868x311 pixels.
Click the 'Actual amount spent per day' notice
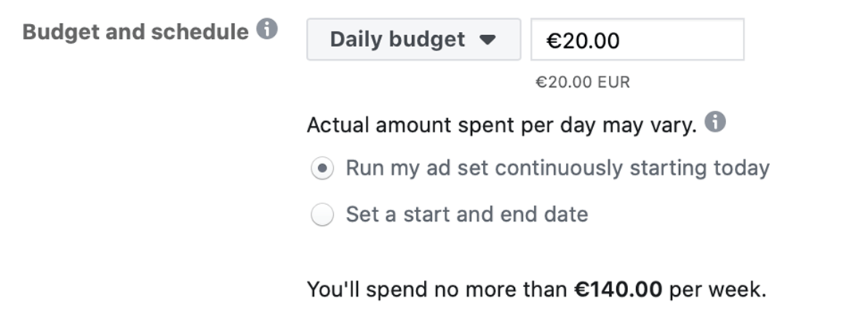point(501,125)
